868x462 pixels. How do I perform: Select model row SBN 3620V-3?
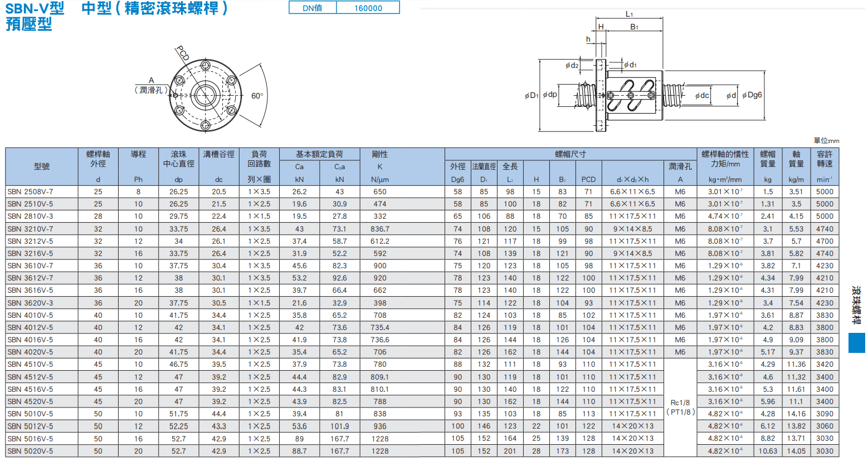pos(422,303)
